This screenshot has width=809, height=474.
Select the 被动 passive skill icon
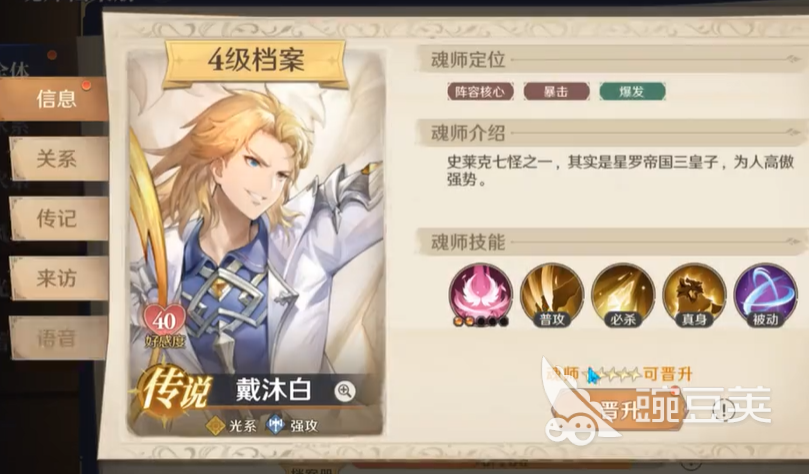point(765,295)
